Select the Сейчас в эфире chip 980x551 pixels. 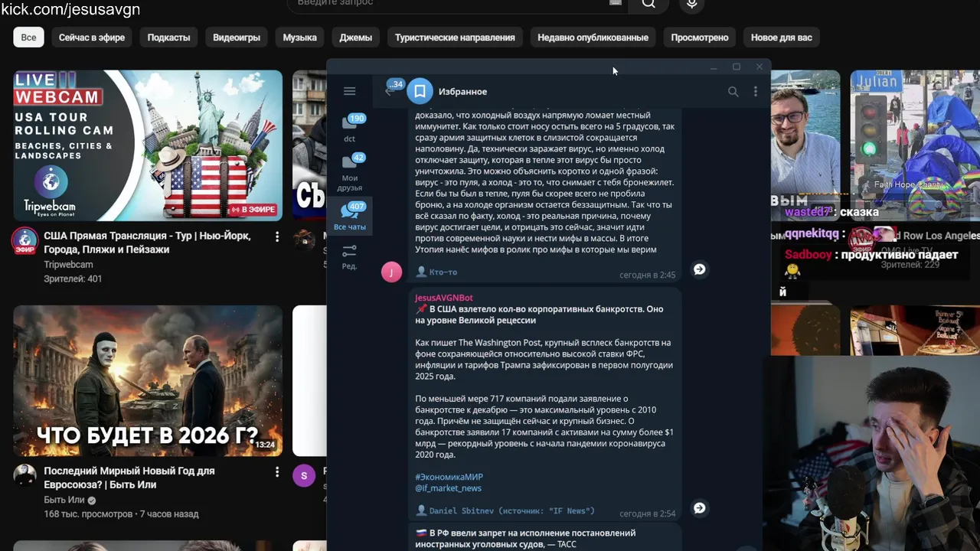(92, 37)
